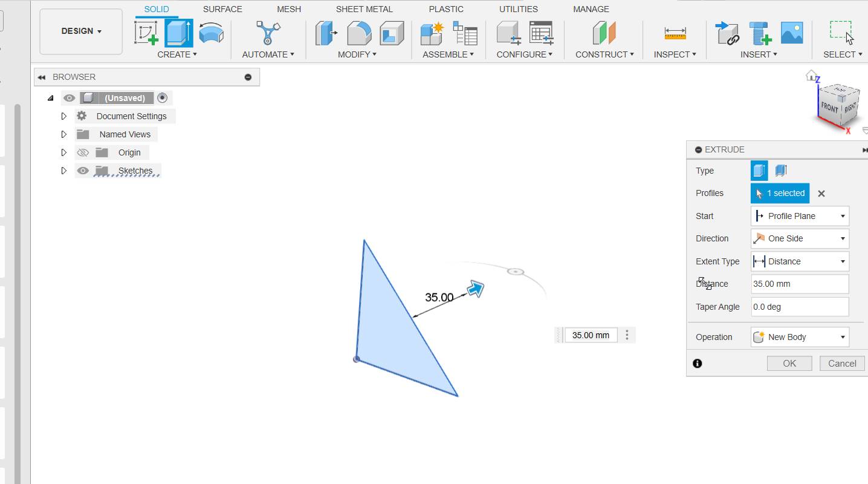868x484 pixels.
Task: Open the CREATE dropdown menu
Action: point(177,54)
